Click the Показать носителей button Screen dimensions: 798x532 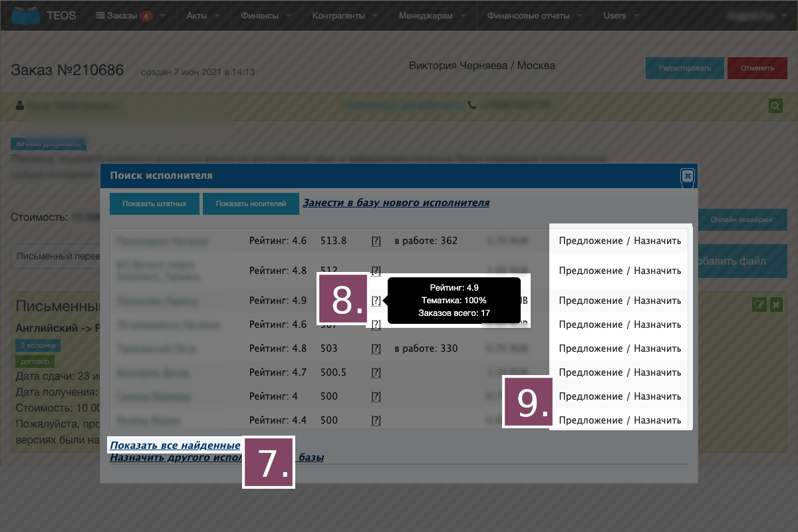(x=251, y=203)
